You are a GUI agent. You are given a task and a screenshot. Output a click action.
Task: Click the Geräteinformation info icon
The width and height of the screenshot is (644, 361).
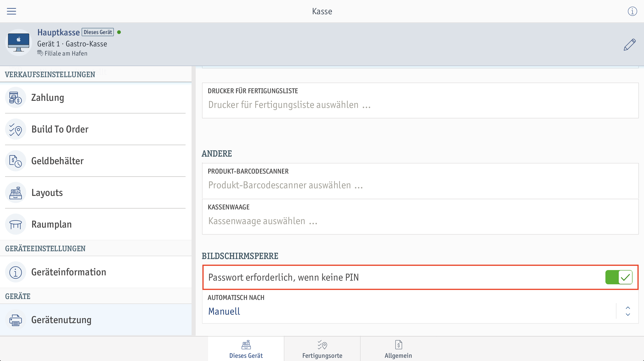(15, 272)
